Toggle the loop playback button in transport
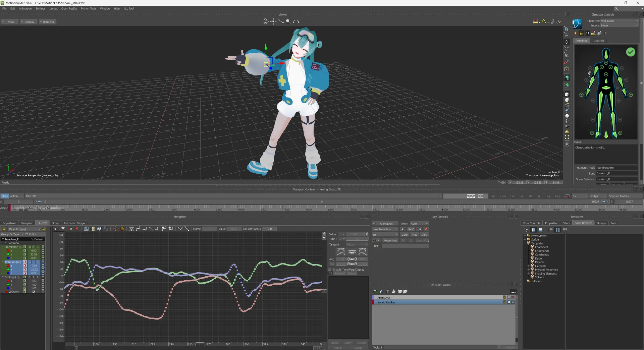This screenshot has width=644, height=350. [x=567, y=196]
